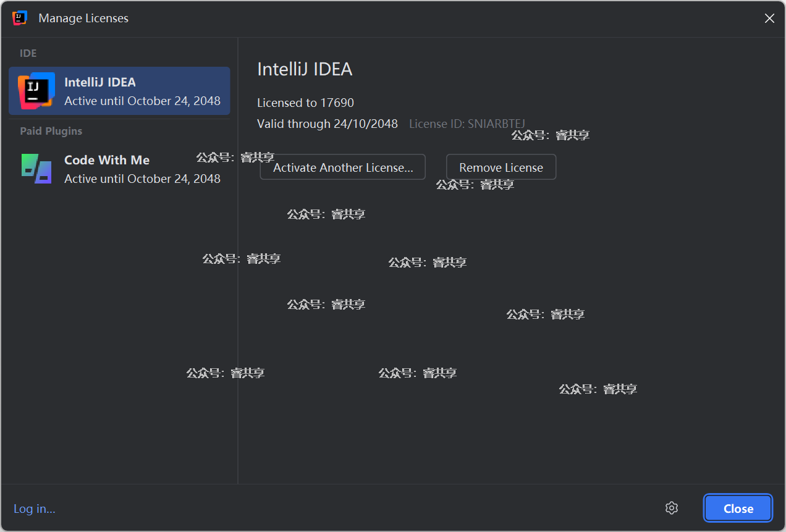Image resolution: width=786 pixels, height=532 pixels.
Task: Click Activate Another License button
Action: click(343, 167)
